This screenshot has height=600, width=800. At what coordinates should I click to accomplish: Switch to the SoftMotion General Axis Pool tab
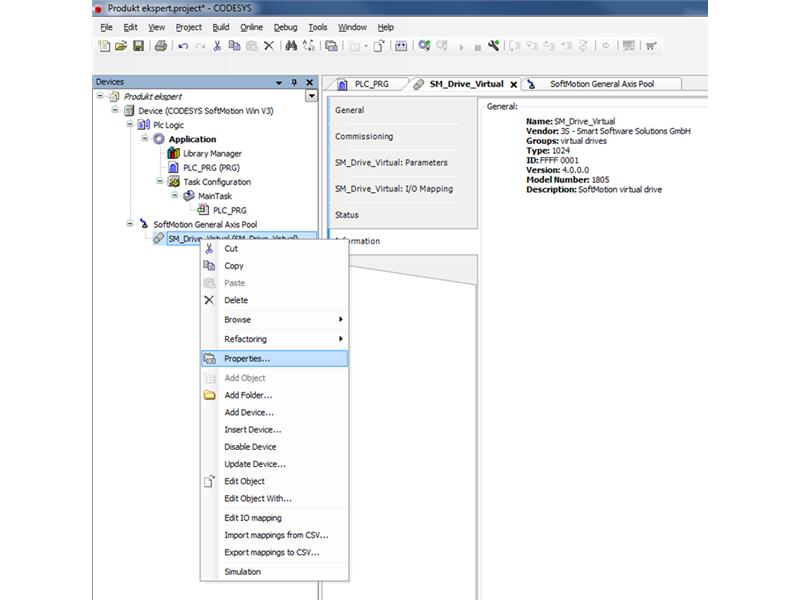click(x=602, y=84)
